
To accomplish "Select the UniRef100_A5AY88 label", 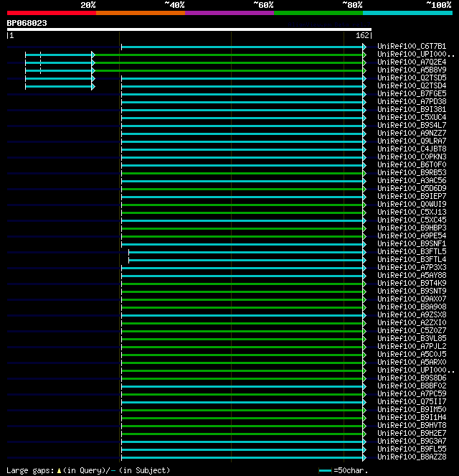I will tap(412, 276).
